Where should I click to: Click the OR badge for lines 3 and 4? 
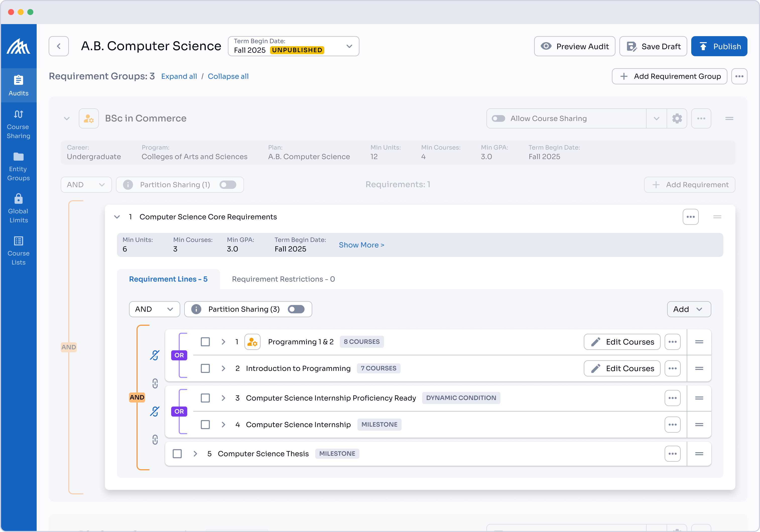[x=179, y=411]
